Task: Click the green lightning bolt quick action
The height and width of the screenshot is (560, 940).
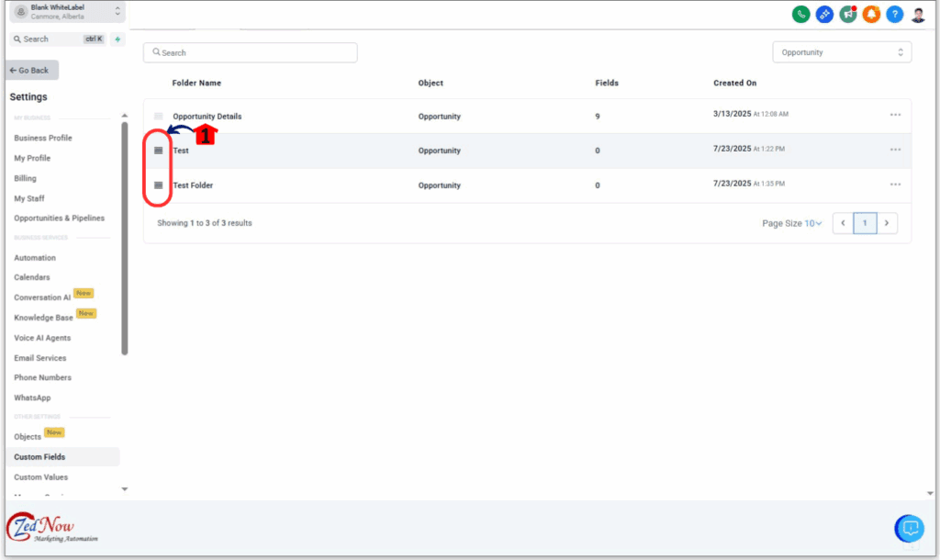Action: pos(117,39)
